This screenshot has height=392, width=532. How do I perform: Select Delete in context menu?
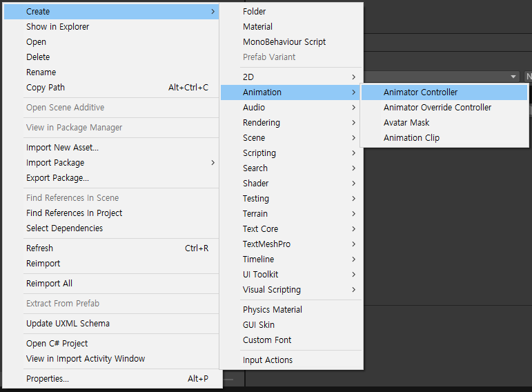(111, 57)
